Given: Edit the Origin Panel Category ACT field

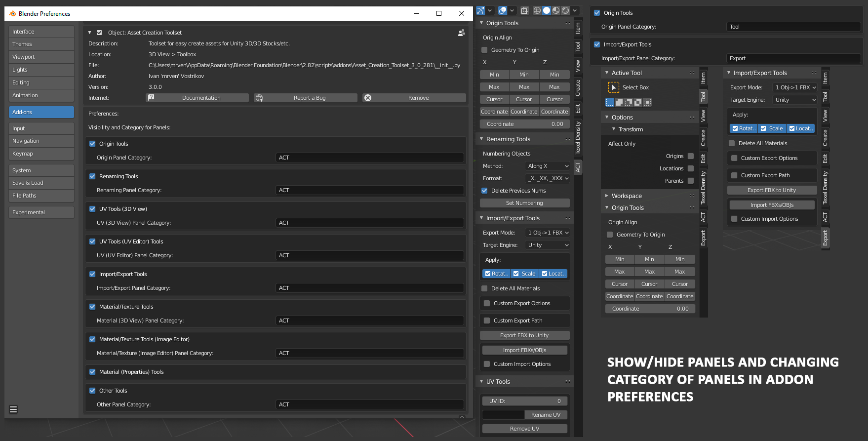Looking at the screenshot, I should click(370, 158).
